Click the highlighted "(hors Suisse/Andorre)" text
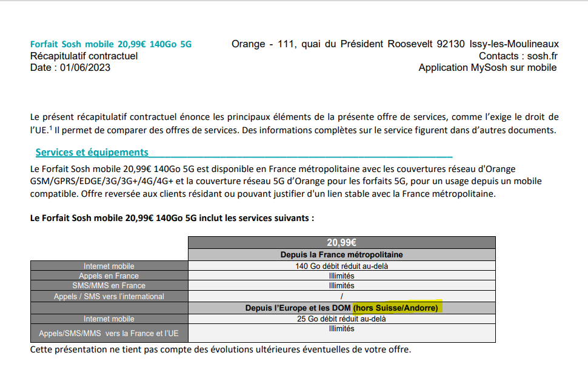Image resolution: width=588 pixels, height=367 pixels. click(x=396, y=308)
